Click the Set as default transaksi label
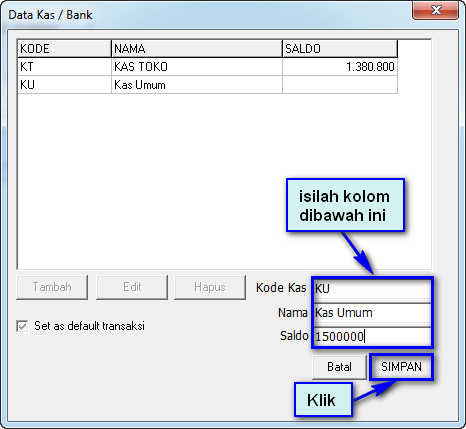 [89, 326]
